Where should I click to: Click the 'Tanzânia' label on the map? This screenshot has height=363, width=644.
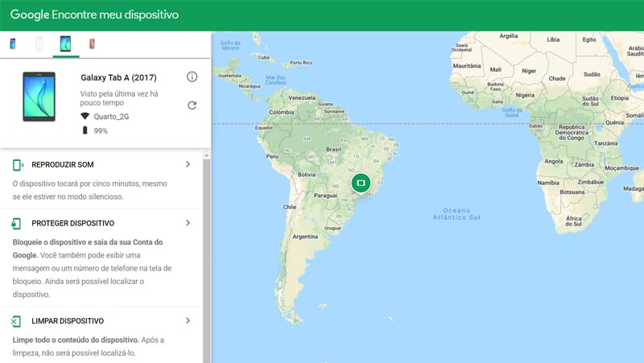point(606,143)
